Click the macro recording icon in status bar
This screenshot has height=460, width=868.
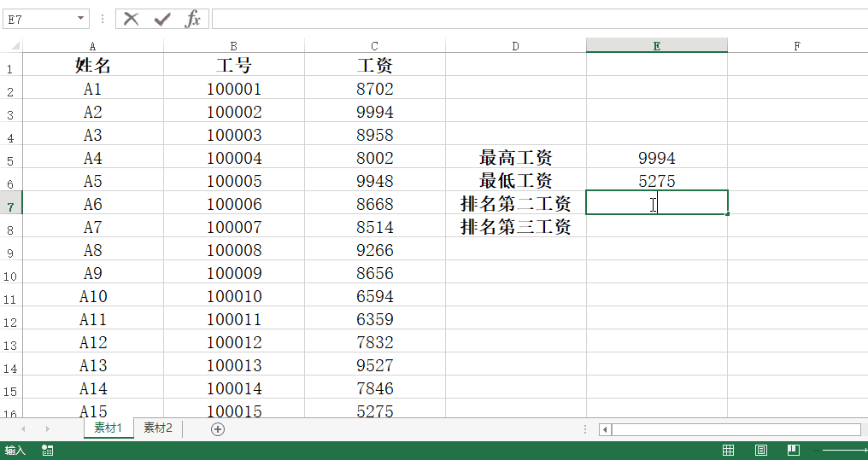tap(47, 450)
